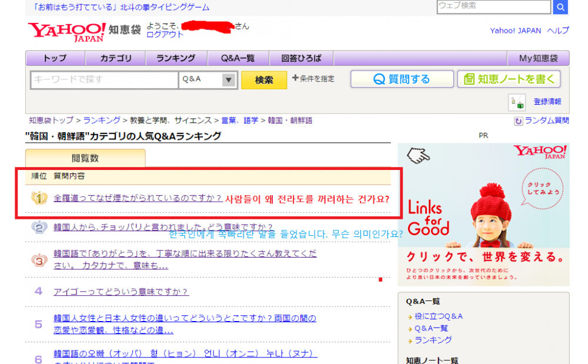Image resolution: width=588 pixels, height=364 pixels.
Task: Open the 韓国語で「ありがとう」 question
Action: coord(185,259)
